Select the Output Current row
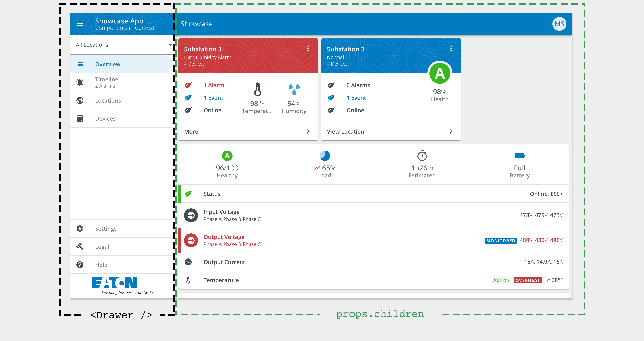Viewport: 644px width, 341px height. tap(374, 262)
